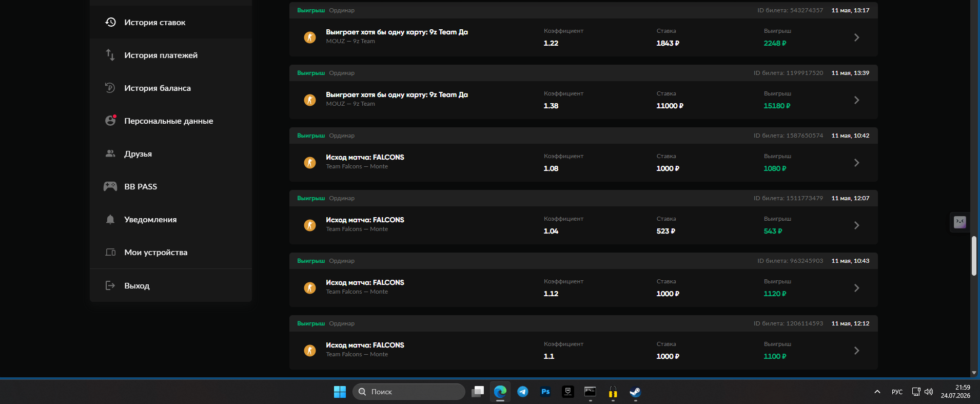Click scrollbar down arrow

974,373
